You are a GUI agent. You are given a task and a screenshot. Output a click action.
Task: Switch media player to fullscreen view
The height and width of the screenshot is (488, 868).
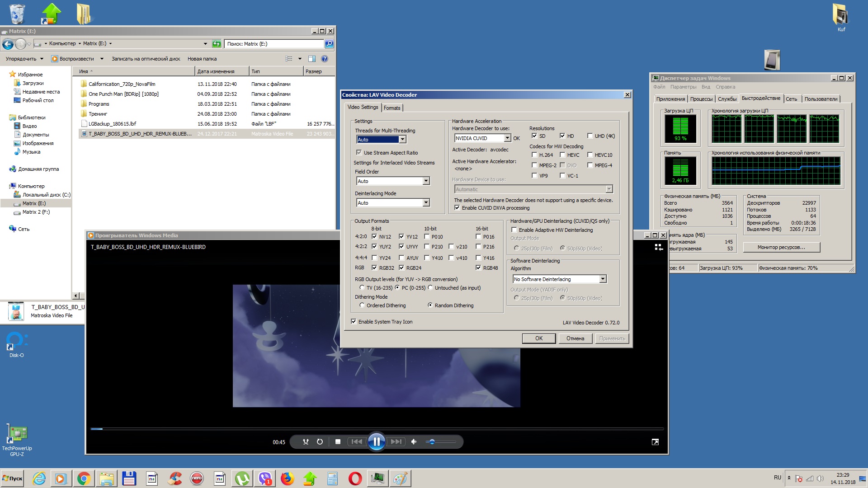click(x=655, y=442)
